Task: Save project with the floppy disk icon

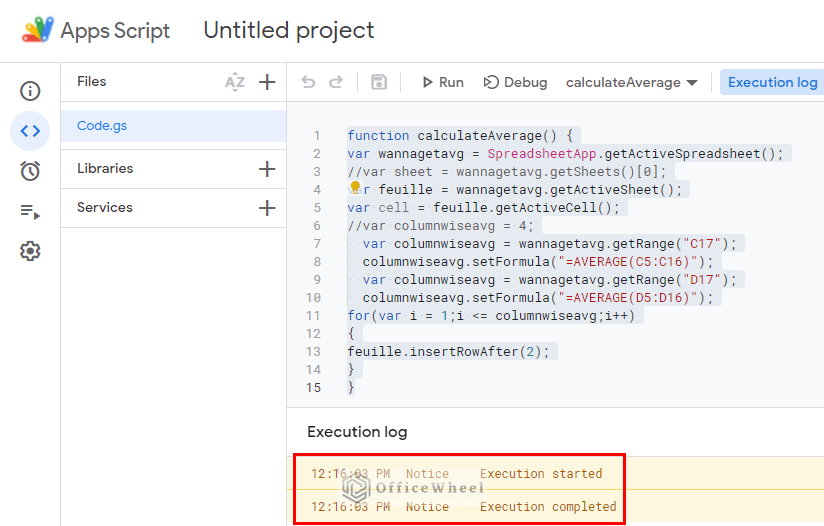Action: [379, 82]
